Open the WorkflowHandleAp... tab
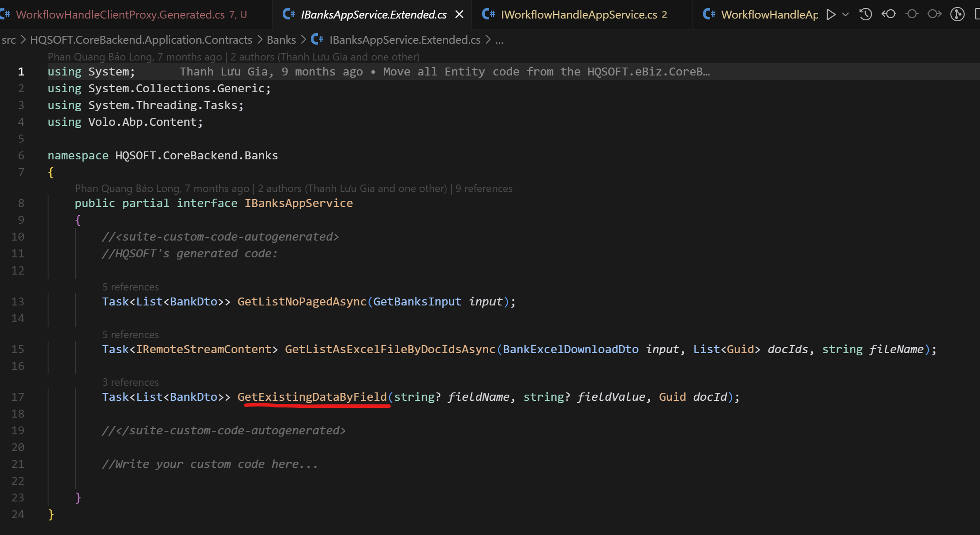This screenshot has height=535, width=980. 769,15
